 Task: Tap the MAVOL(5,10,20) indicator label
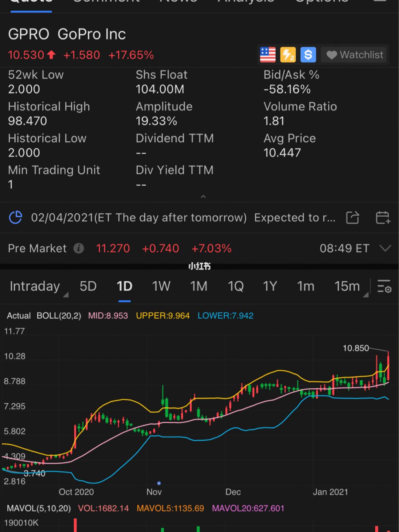pos(39,508)
